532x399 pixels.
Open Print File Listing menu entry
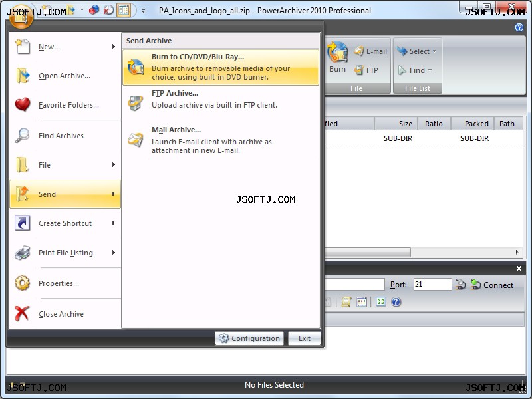(x=65, y=253)
